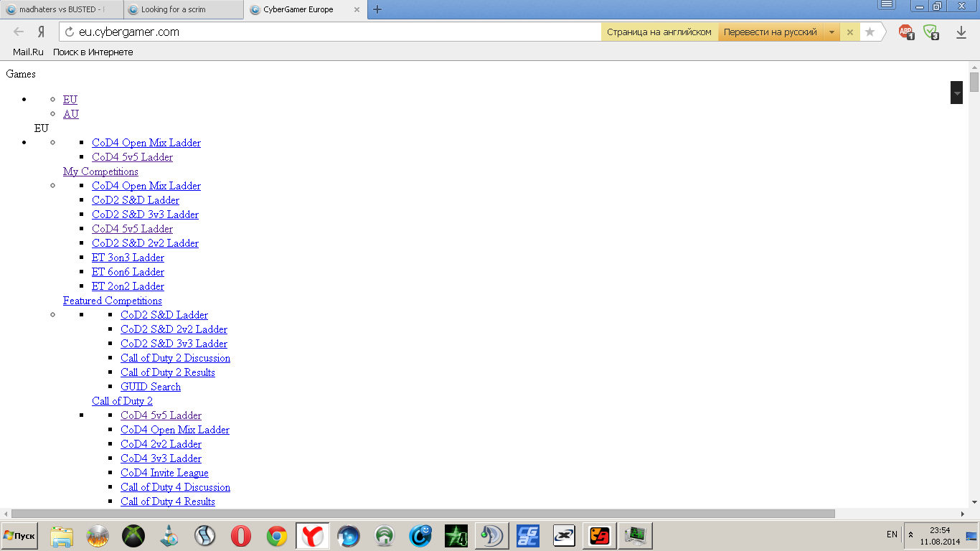Click the vertical scrollbar thumb
980x551 pixels.
pyautogui.click(x=974, y=82)
